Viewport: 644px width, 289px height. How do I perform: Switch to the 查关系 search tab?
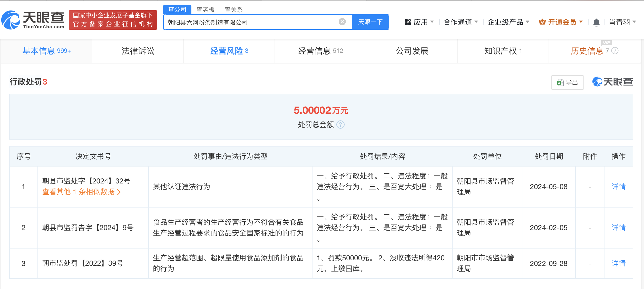click(233, 10)
